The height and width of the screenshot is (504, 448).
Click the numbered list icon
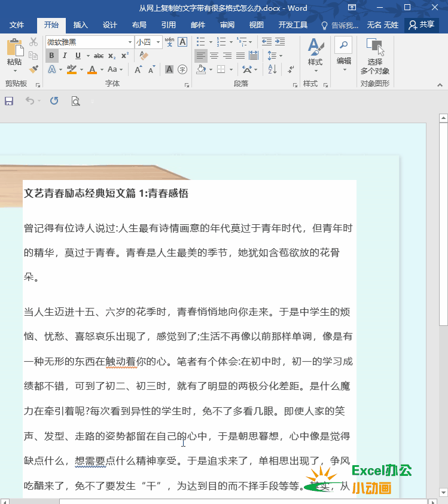(221, 42)
